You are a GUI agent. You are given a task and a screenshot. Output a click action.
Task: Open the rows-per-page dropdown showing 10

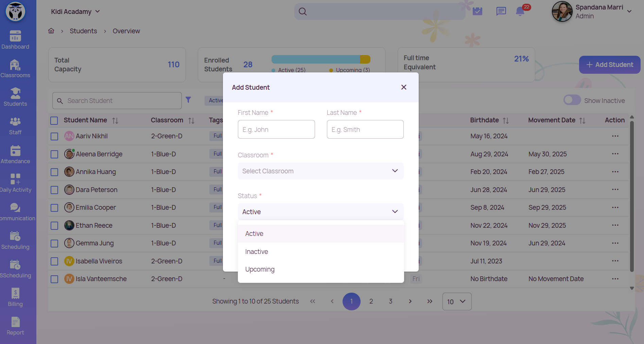[x=456, y=302]
